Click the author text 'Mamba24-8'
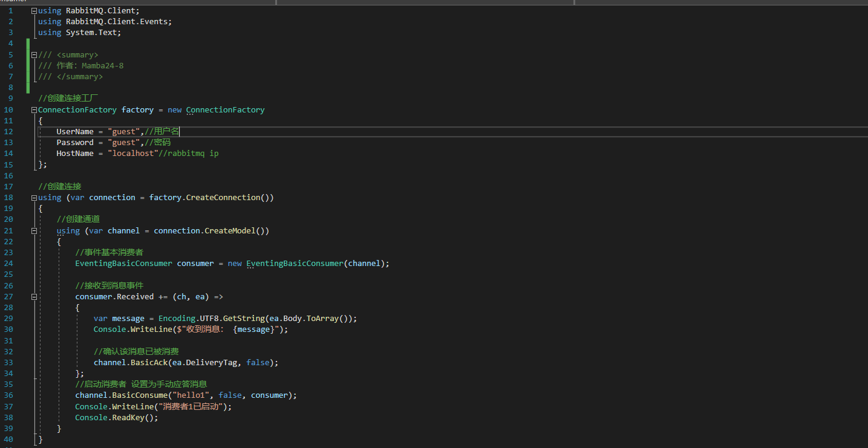868x448 pixels. pyautogui.click(x=103, y=65)
